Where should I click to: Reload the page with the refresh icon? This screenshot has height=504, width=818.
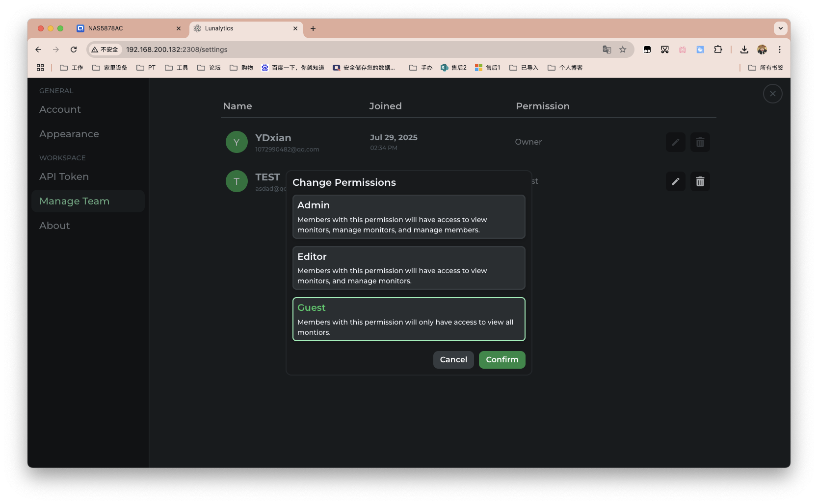[74, 50]
